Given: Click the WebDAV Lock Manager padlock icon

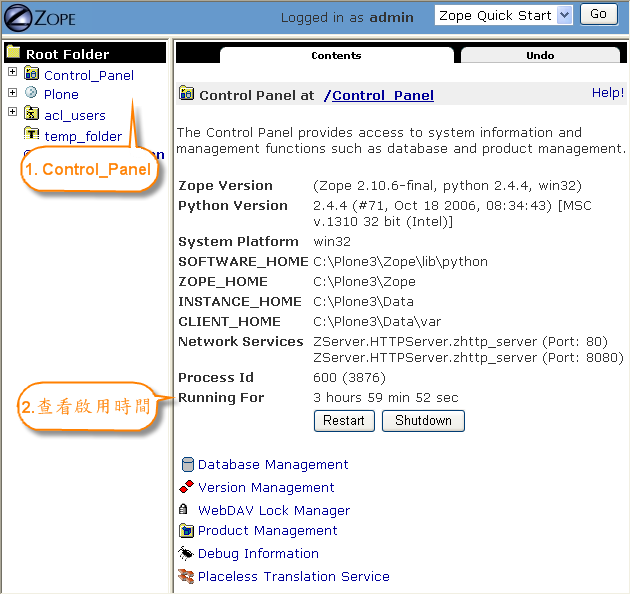Looking at the screenshot, I should tap(183, 509).
